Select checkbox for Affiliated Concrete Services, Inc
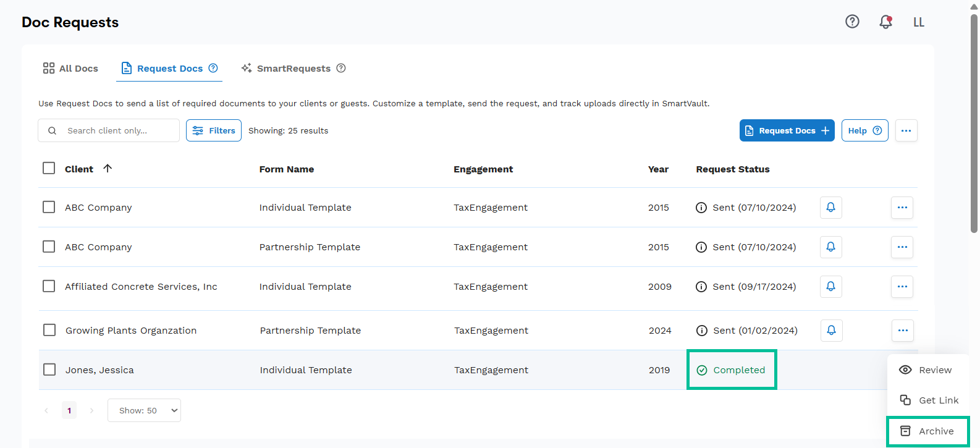 (x=49, y=286)
